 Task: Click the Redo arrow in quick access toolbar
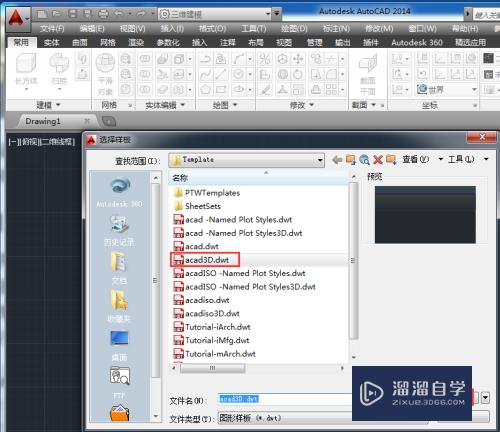coord(141,14)
